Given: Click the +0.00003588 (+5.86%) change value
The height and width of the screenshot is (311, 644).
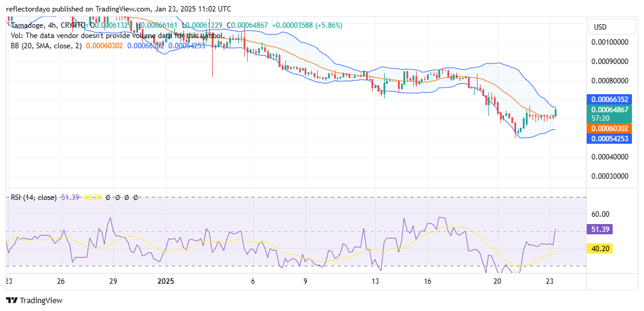Looking at the screenshot, I should pos(307,25).
